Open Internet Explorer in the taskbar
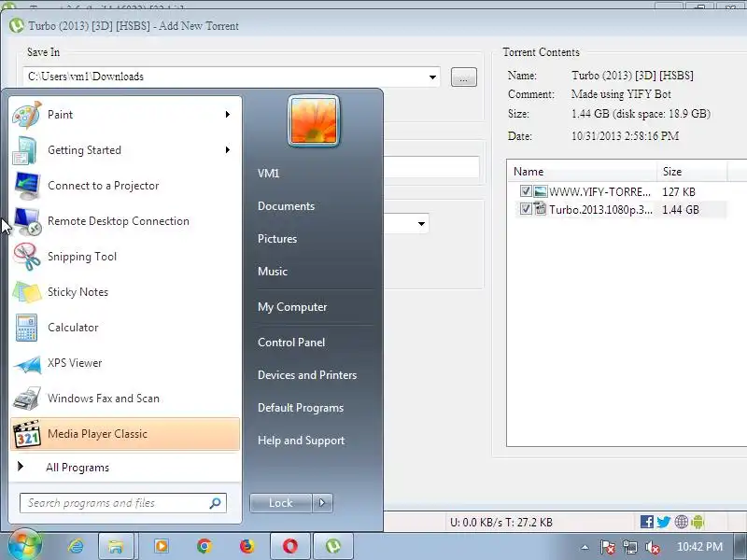The height and width of the screenshot is (560, 747). click(76, 546)
